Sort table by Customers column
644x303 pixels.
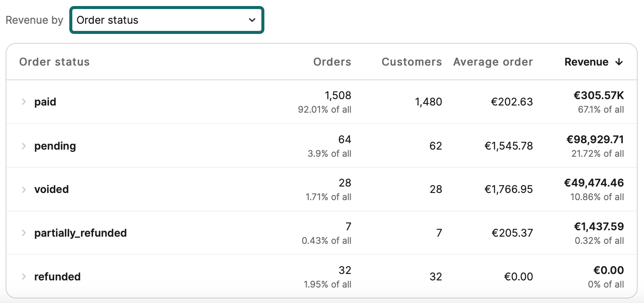tap(411, 62)
